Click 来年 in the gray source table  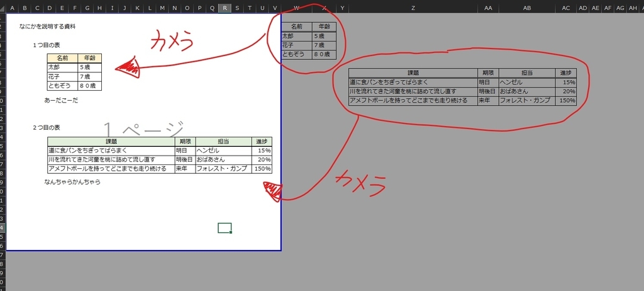[x=488, y=100]
